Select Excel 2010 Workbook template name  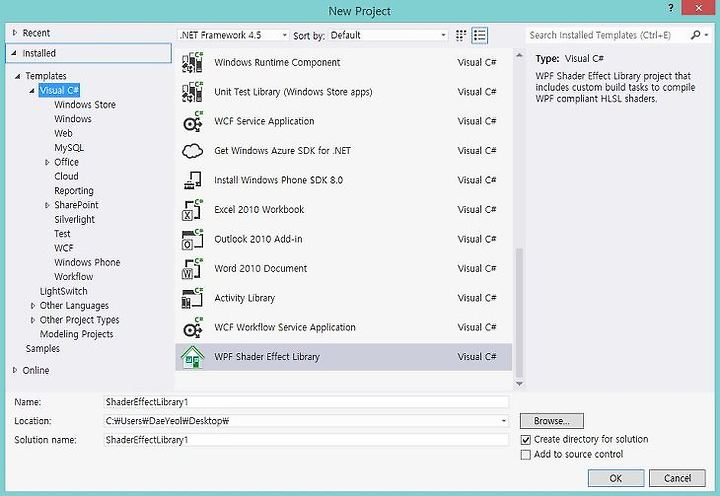(x=259, y=209)
